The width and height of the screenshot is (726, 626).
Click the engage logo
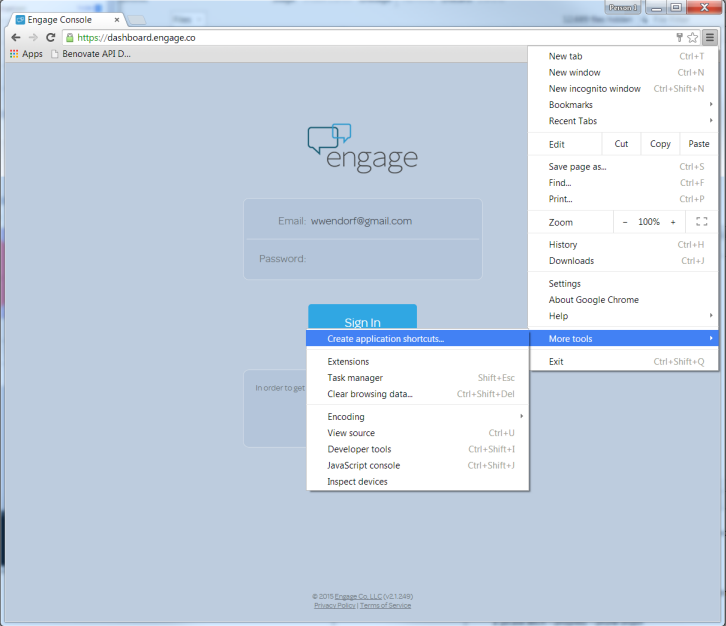363,148
